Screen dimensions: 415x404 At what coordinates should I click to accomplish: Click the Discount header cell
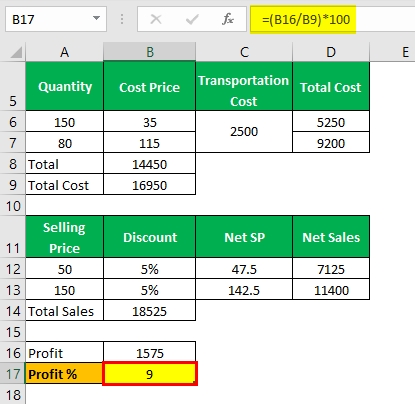150,237
